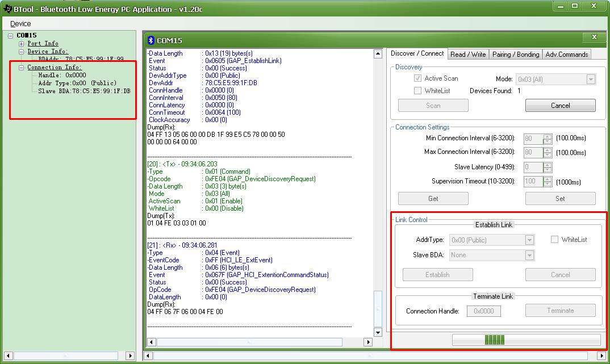610x364 pixels.
Task: Minimize the BTool main window
Action: click(x=561, y=6)
